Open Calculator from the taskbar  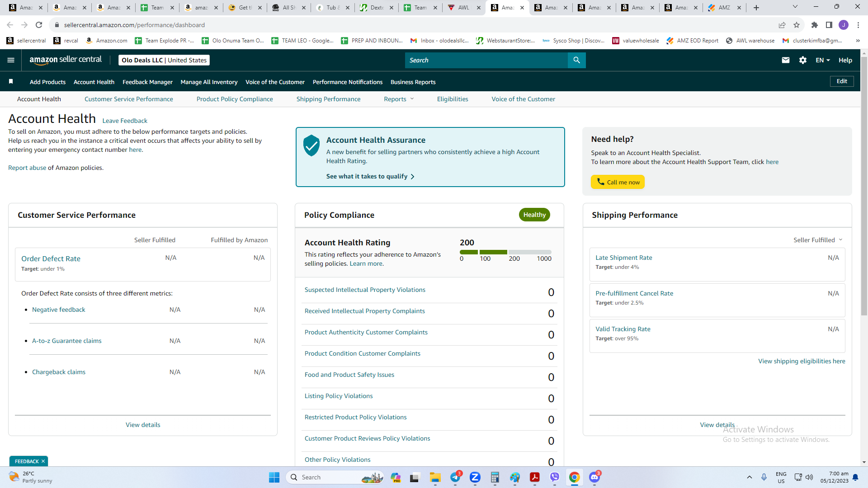[x=495, y=477]
